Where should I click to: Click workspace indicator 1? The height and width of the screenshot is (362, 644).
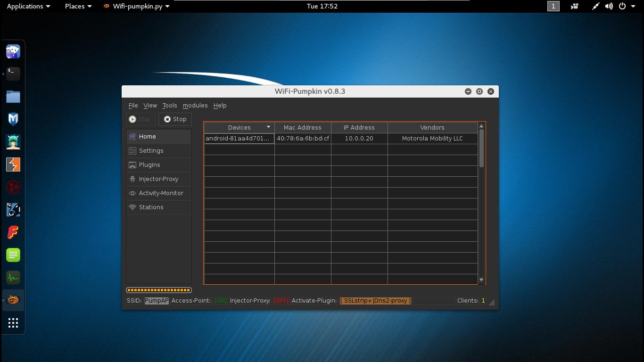[553, 6]
